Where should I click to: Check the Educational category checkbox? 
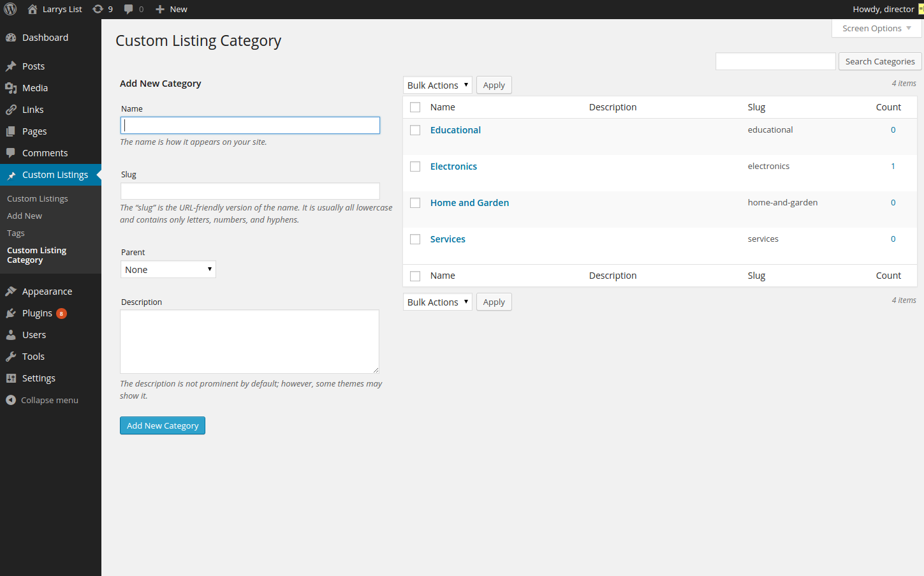pos(415,130)
